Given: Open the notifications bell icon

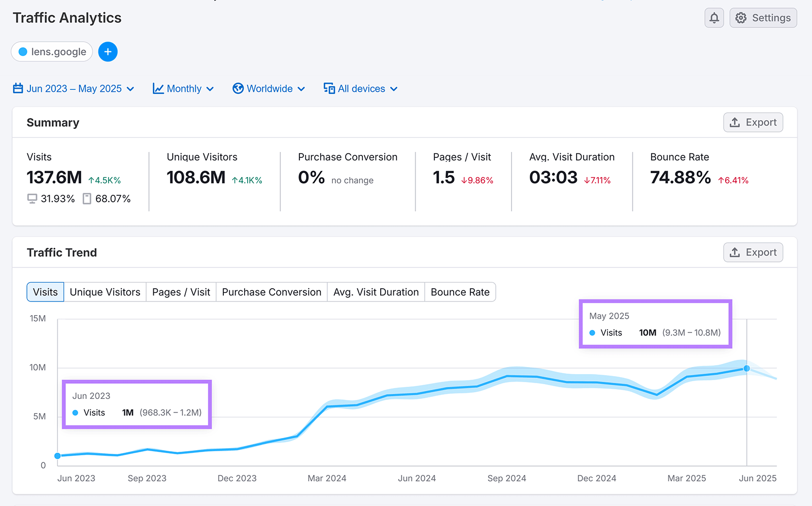Looking at the screenshot, I should point(714,18).
